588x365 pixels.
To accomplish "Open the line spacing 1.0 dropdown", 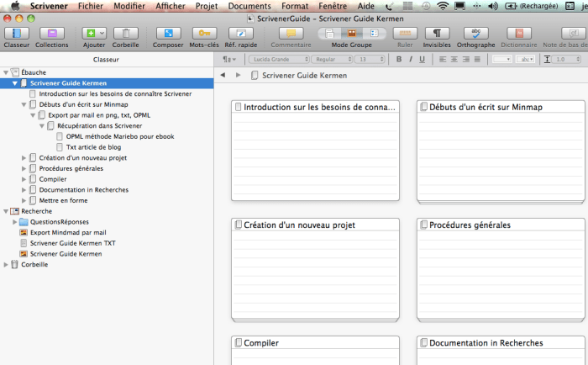I will click(566, 60).
